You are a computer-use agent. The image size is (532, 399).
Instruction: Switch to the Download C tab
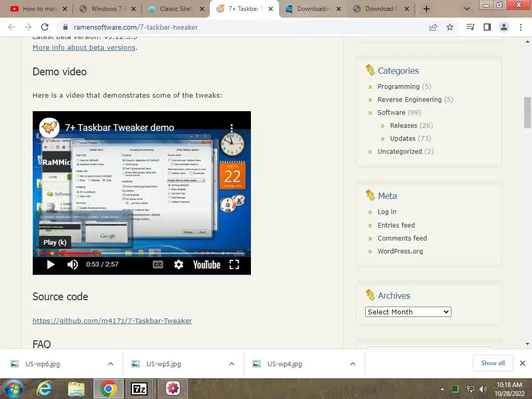click(x=381, y=9)
